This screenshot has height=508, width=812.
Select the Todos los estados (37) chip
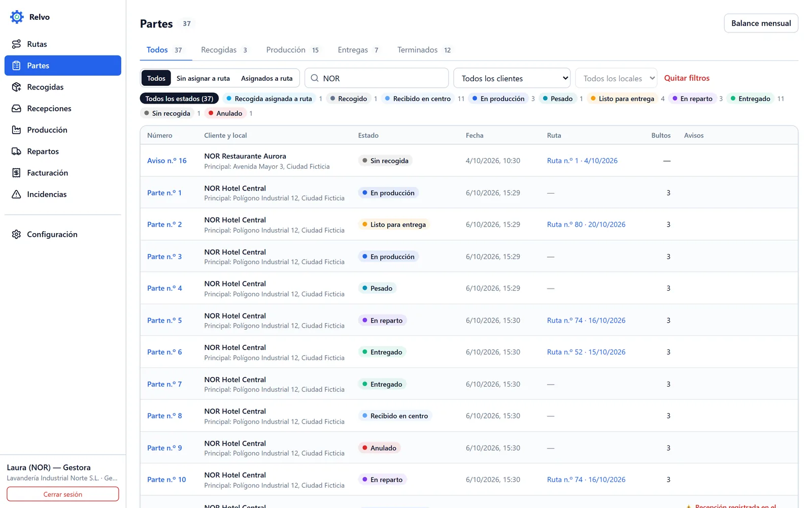[x=179, y=99]
